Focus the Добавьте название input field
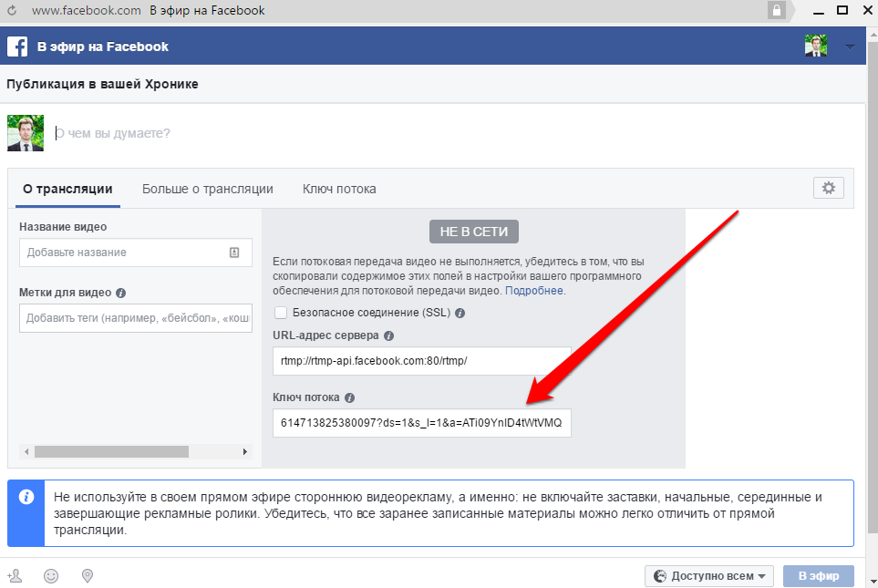 (136, 253)
